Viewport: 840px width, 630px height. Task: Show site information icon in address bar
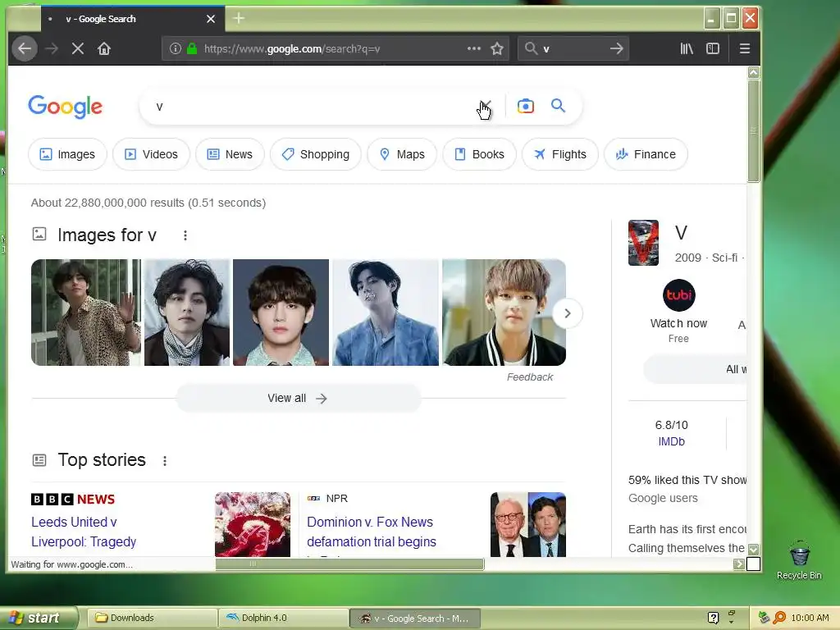tap(176, 48)
